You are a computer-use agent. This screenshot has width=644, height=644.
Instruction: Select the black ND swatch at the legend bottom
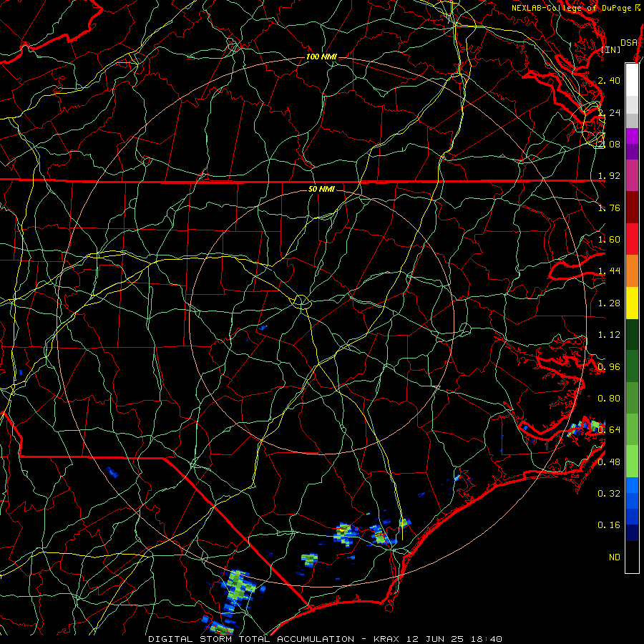[632, 557]
